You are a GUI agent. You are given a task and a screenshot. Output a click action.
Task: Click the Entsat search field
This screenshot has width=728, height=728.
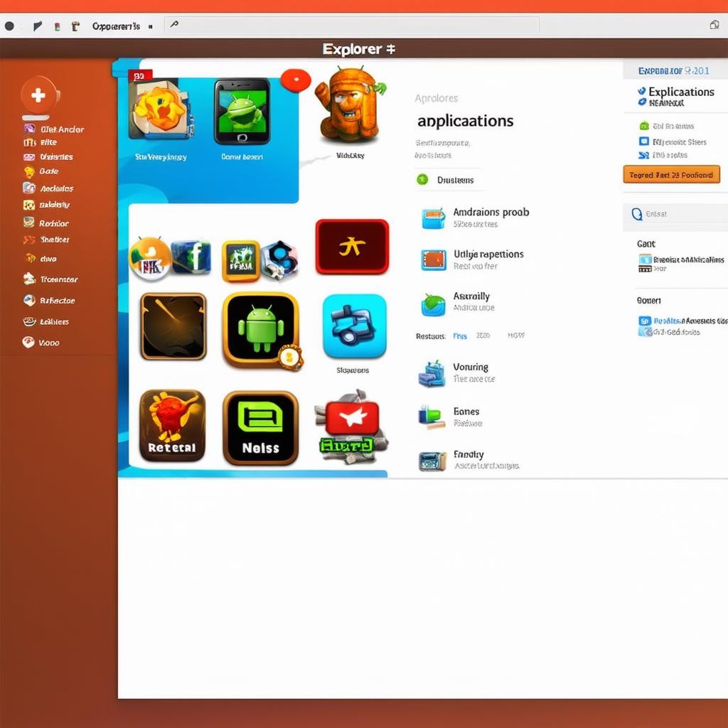click(675, 214)
